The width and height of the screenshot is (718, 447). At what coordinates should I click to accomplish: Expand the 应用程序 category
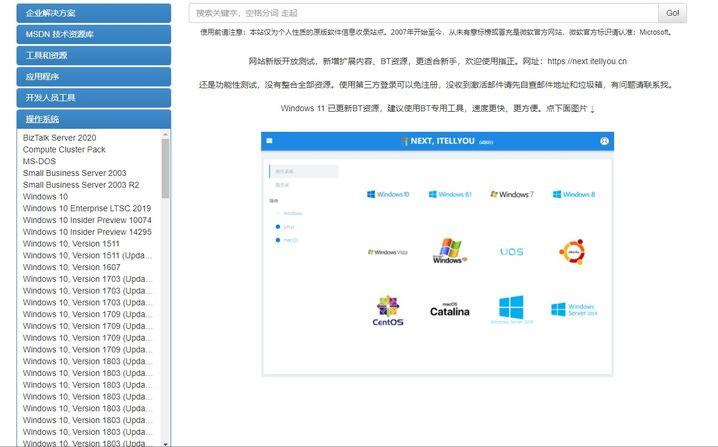point(93,76)
